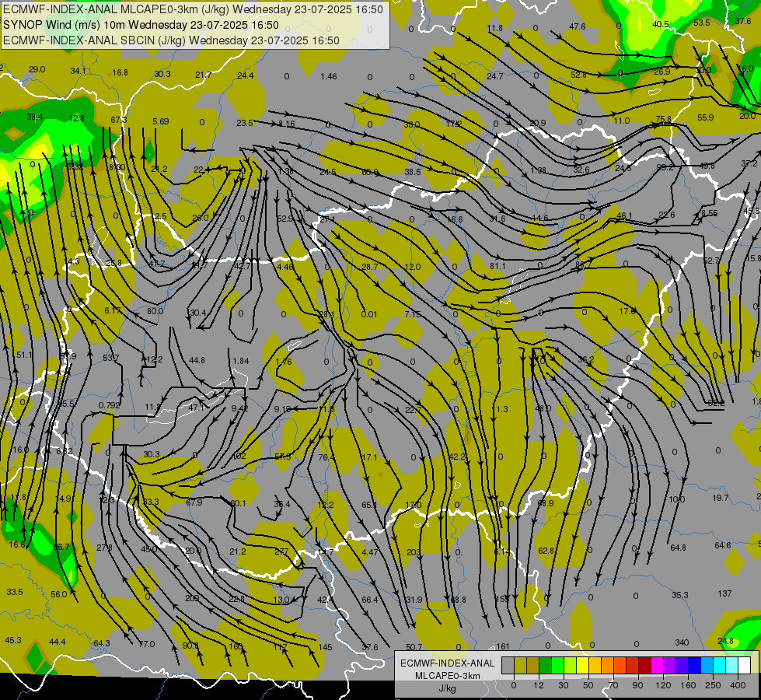This screenshot has height=700, width=761.
Task: Click the map value 47.6
Action: (578, 26)
